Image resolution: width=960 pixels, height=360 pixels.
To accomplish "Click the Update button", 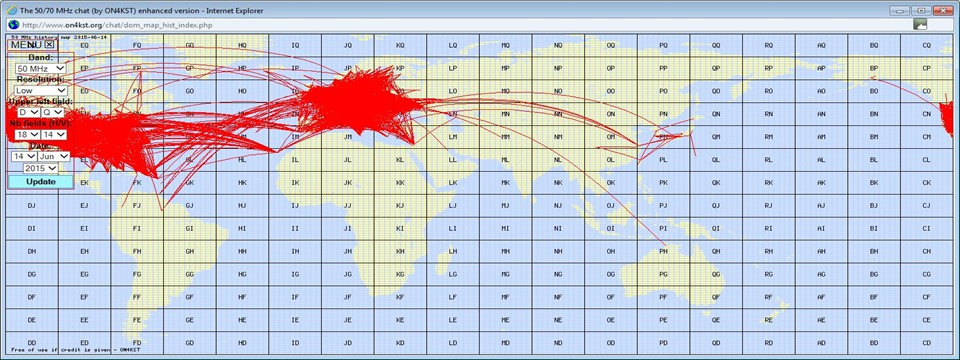I will (x=40, y=182).
